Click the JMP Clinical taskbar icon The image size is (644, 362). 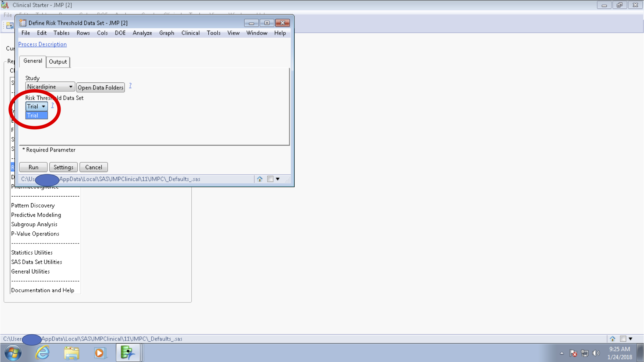point(128,353)
